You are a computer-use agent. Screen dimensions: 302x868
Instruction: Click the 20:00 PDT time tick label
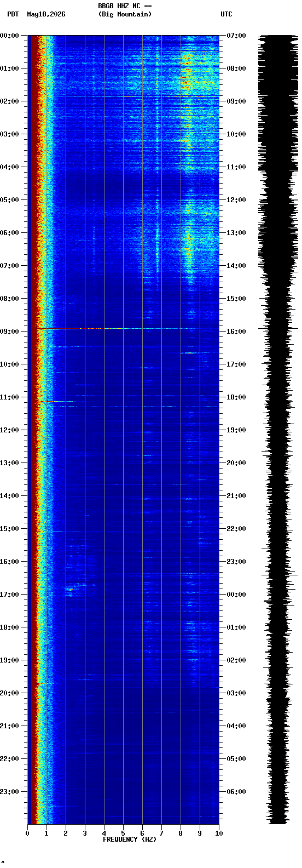[x=10, y=693]
